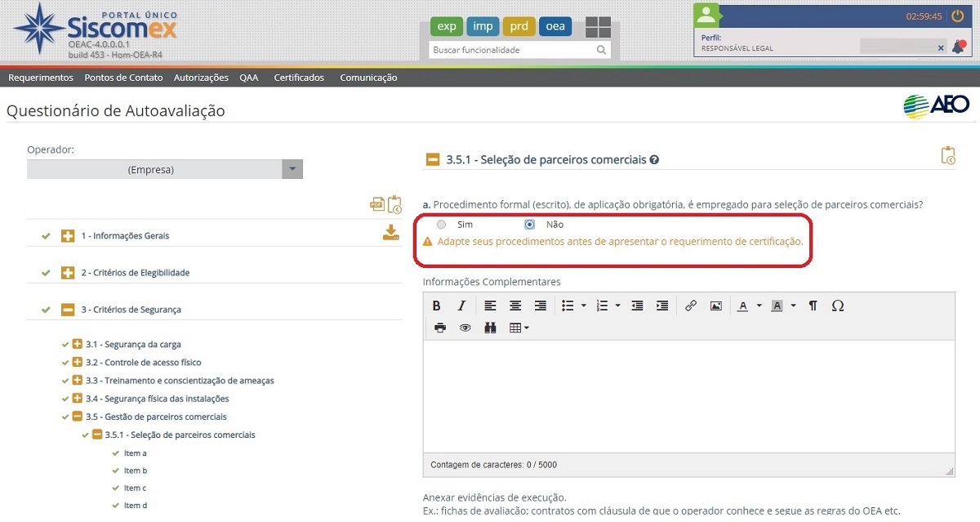Expand 3.1 - Segurança da carga node
The height and width of the screenshot is (522, 980).
pos(78,345)
